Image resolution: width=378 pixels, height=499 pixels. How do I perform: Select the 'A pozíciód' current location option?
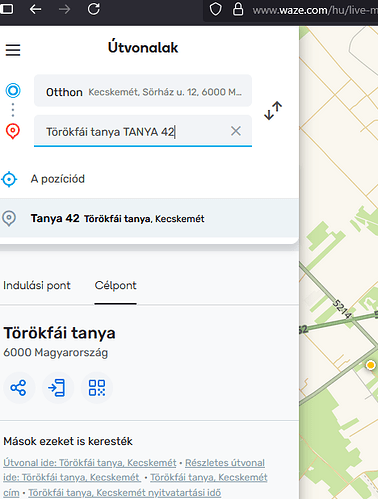(149, 179)
